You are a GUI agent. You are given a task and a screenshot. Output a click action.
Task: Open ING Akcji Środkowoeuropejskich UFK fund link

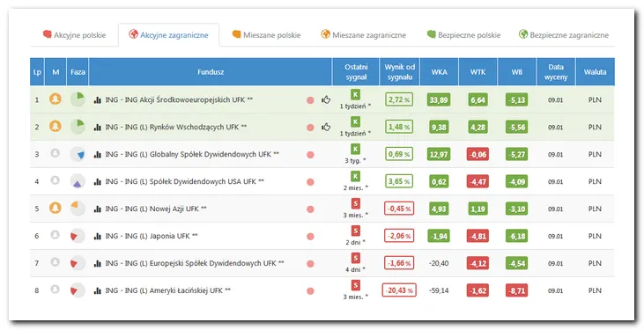coord(179,99)
